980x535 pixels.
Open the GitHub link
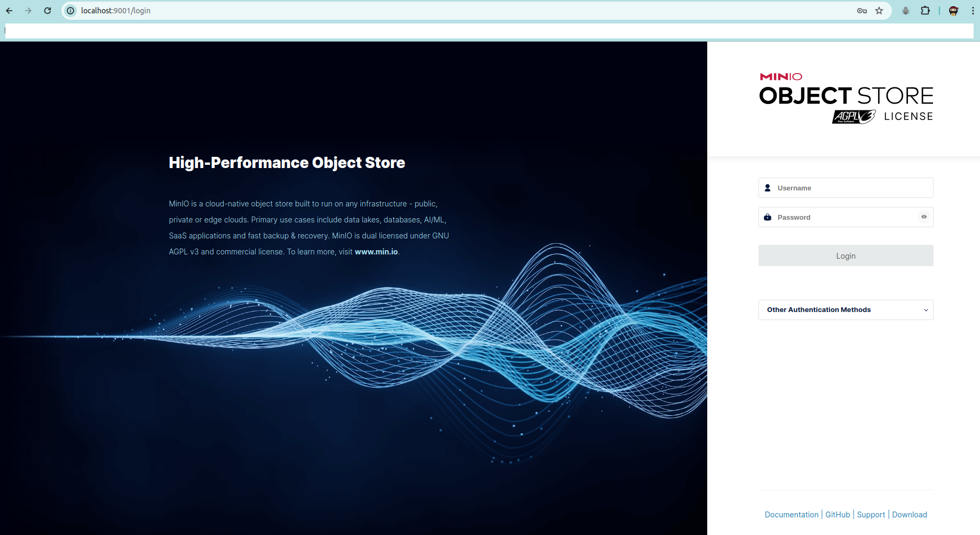(837, 515)
